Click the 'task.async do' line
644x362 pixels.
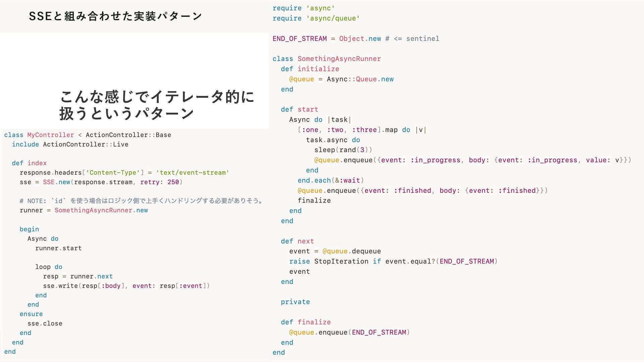pyautogui.click(x=333, y=140)
